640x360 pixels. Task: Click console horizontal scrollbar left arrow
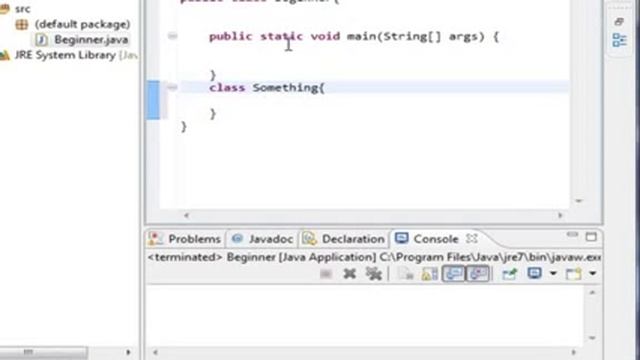[155, 352]
